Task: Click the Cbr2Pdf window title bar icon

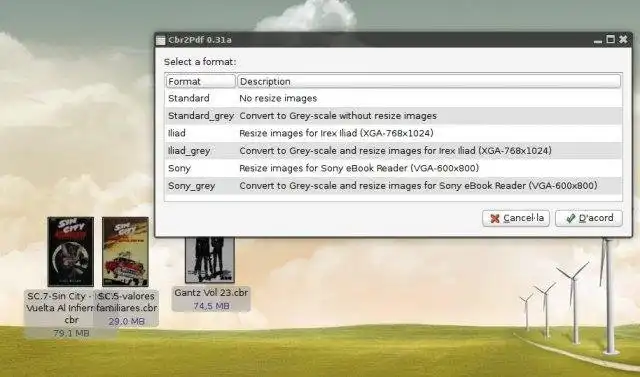Action: [161, 40]
